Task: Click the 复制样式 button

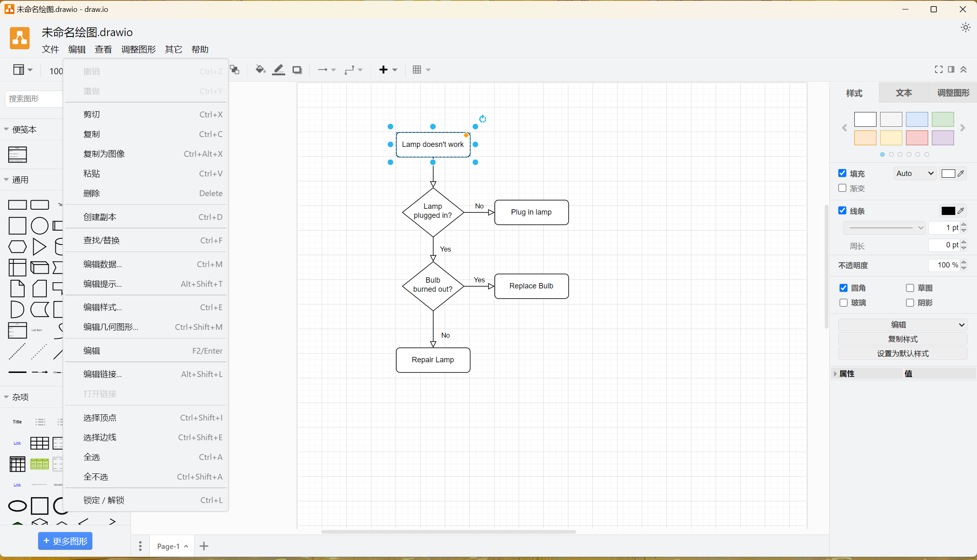Action: (x=902, y=339)
